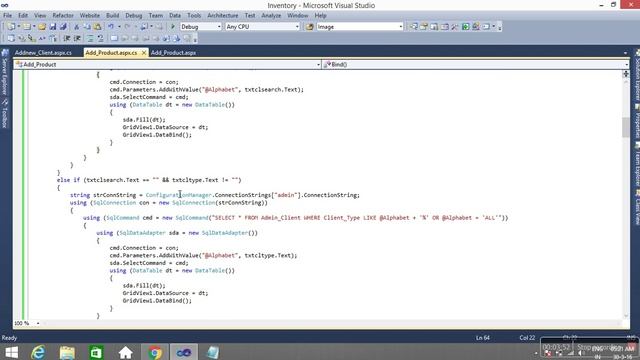Click ConfigurationManager in the code
The width and height of the screenshot is (640, 360).
(x=179, y=195)
